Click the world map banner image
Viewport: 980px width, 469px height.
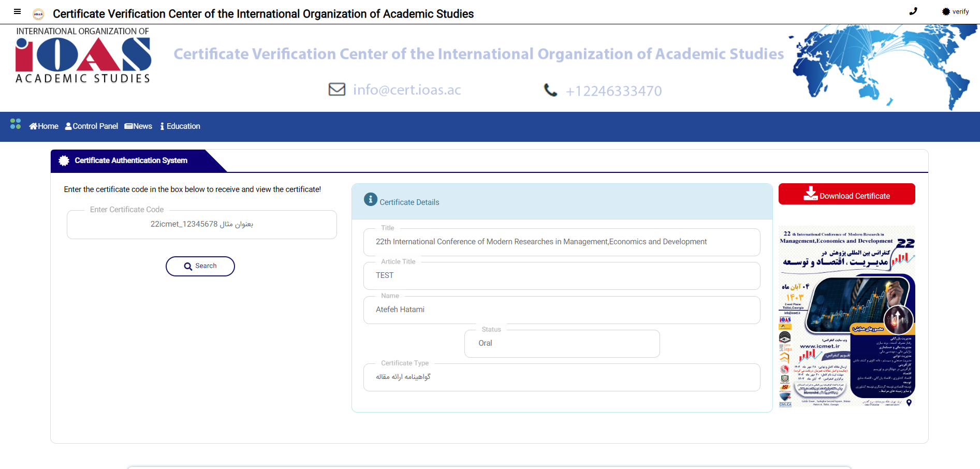(x=883, y=67)
